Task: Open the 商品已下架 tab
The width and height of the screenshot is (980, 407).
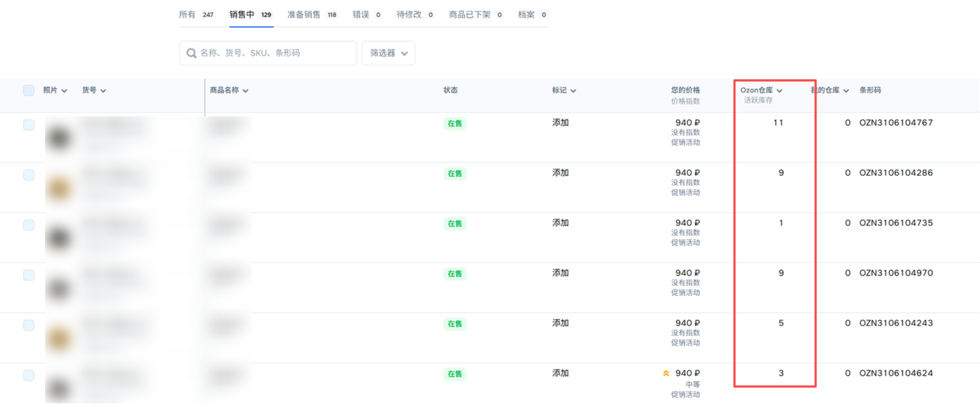Action: coord(475,15)
